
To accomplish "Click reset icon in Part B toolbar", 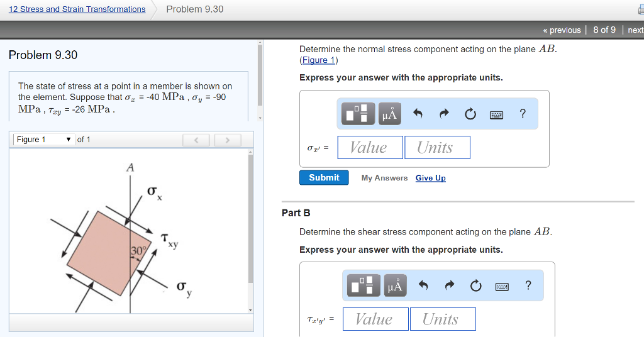I will click(x=475, y=285).
